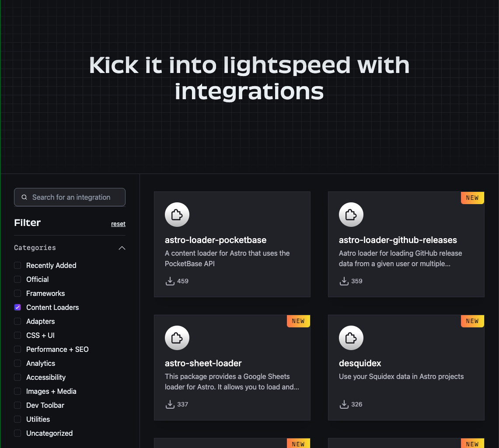Uncheck the Content Loaders checkbox
This screenshot has width=499, height=448.
[17, 307]
